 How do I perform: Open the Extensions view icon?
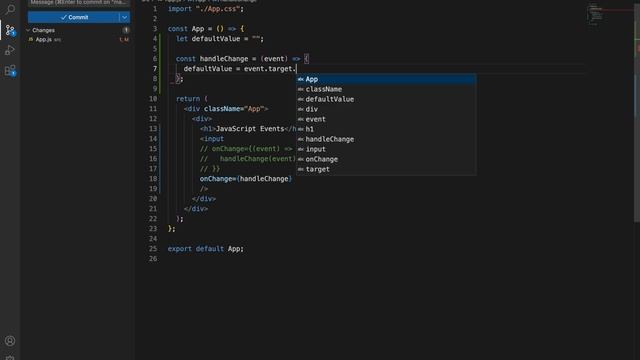(10, 70)
